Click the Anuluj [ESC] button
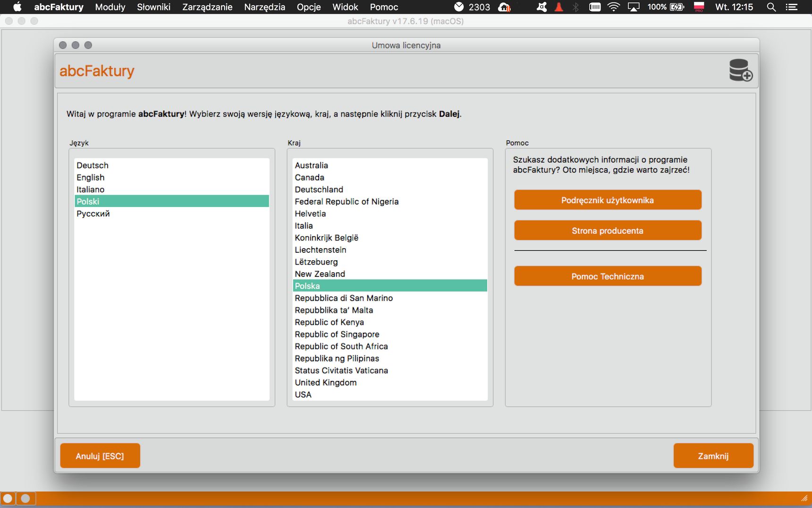 [100, 456]
